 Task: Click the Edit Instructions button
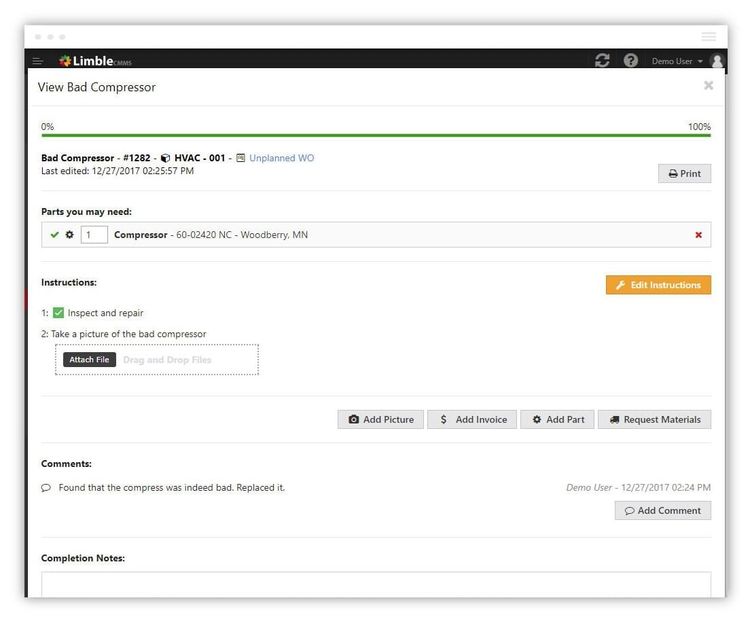[658, 285]
